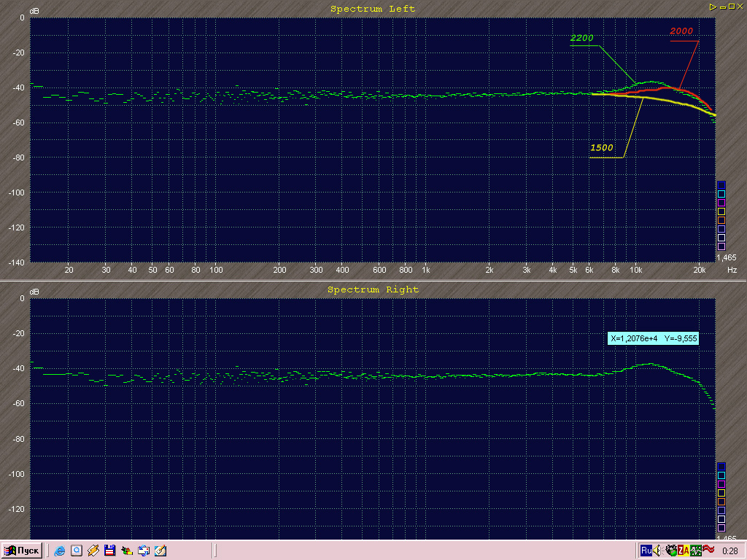This screenshot has width=747, height=560.
Task: Click the 2200 green curve label
Action: point(582,38)
